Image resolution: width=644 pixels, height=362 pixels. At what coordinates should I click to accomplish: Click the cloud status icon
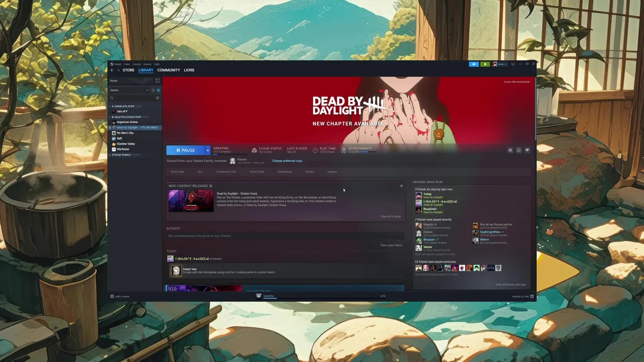pos(254,150)
